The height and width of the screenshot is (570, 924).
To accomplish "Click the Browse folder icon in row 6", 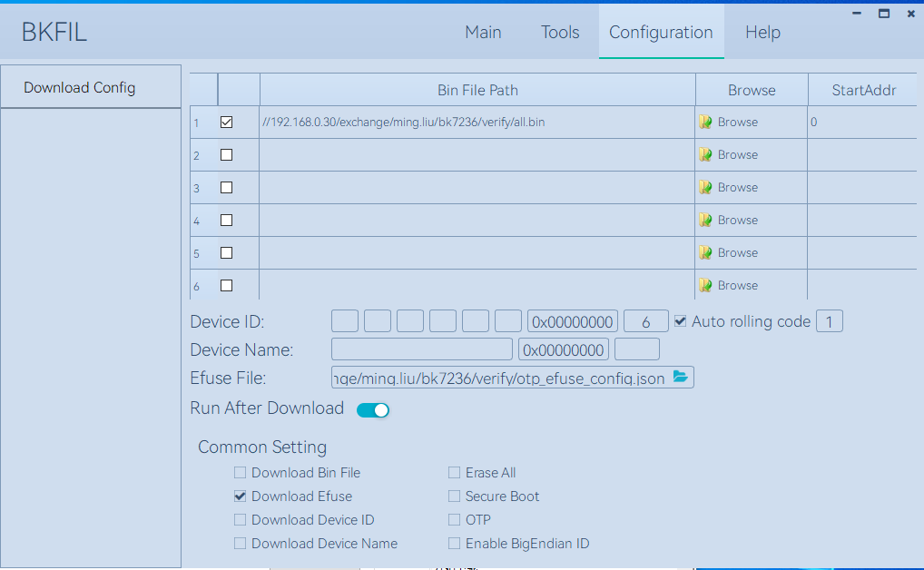I will click(x=705, y=286).
